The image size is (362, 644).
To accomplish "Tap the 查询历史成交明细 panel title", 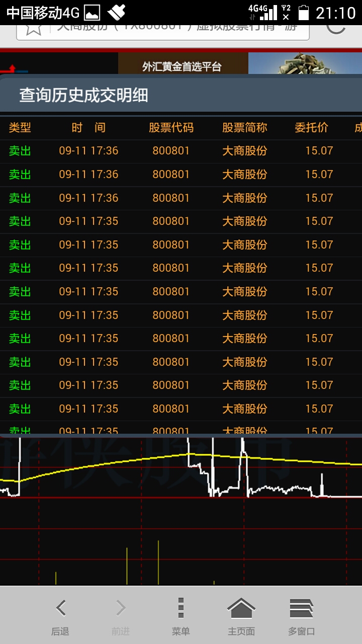I will [x=83, y=95].
